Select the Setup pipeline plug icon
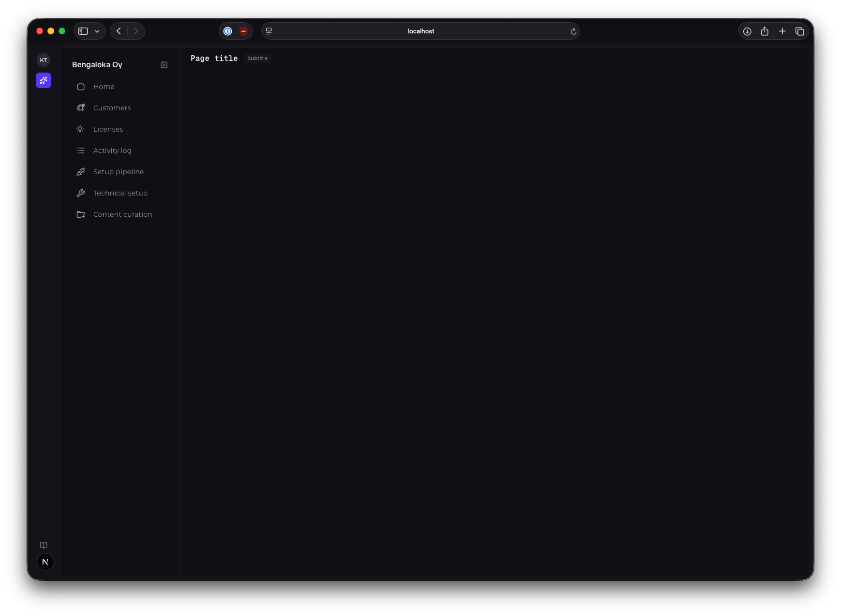Viewport: 841px width, 616px height. [x=81, y=172]
